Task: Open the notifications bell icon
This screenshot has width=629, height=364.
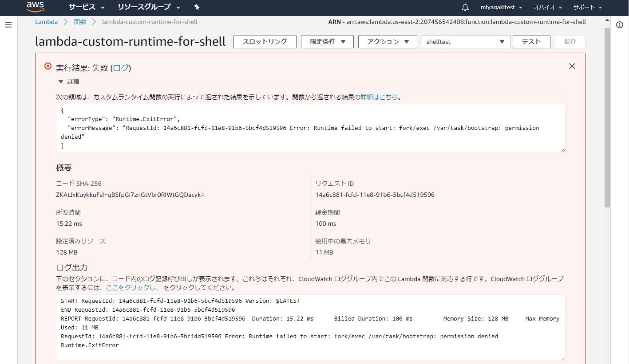Action: point(465,8)
